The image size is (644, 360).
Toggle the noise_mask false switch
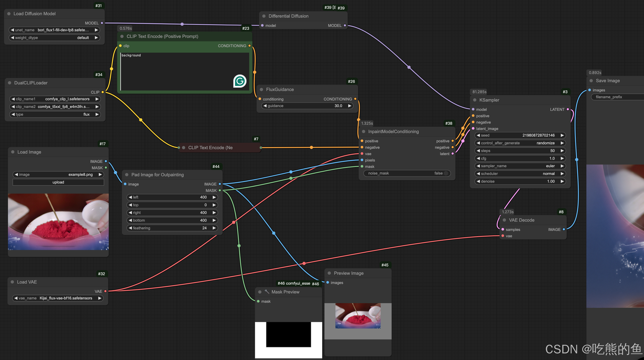point(446,173)
